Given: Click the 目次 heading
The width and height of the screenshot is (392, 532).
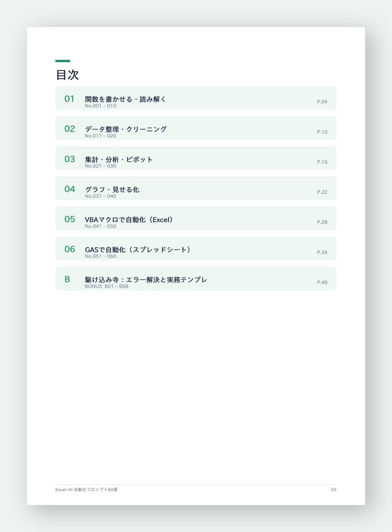Looking at the screenshot, I should click(67, 75).
